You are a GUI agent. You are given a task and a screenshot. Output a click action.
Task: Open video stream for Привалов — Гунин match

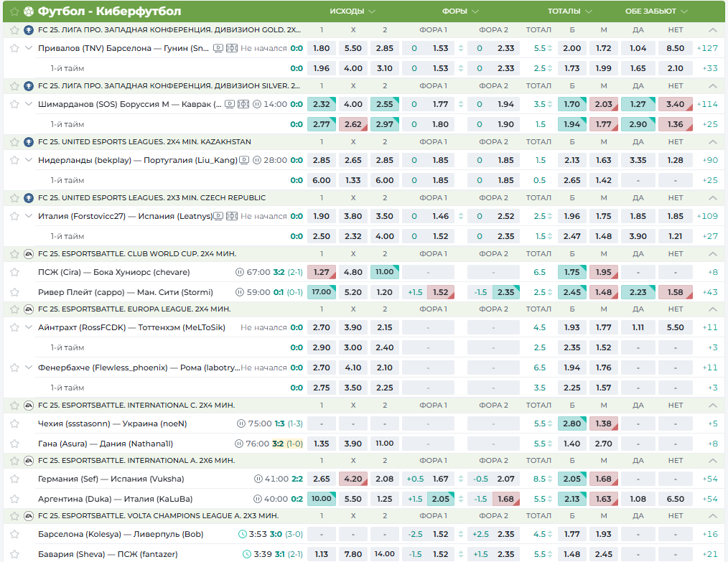[x=218, y=48]
